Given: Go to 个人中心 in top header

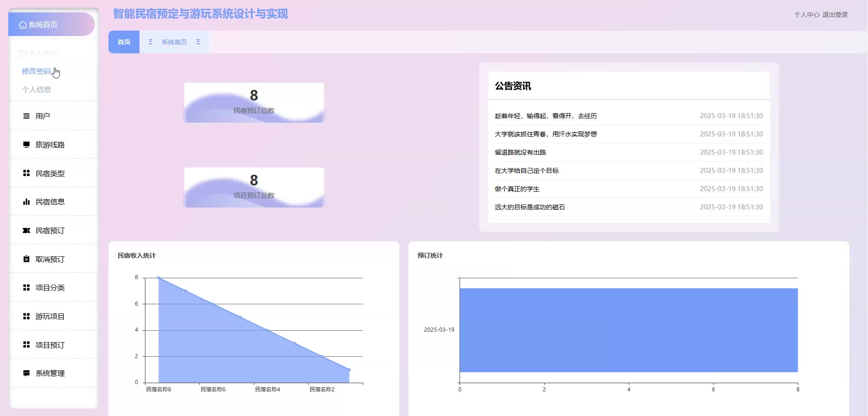Looking at the screenshot, I should click(806, 15).
